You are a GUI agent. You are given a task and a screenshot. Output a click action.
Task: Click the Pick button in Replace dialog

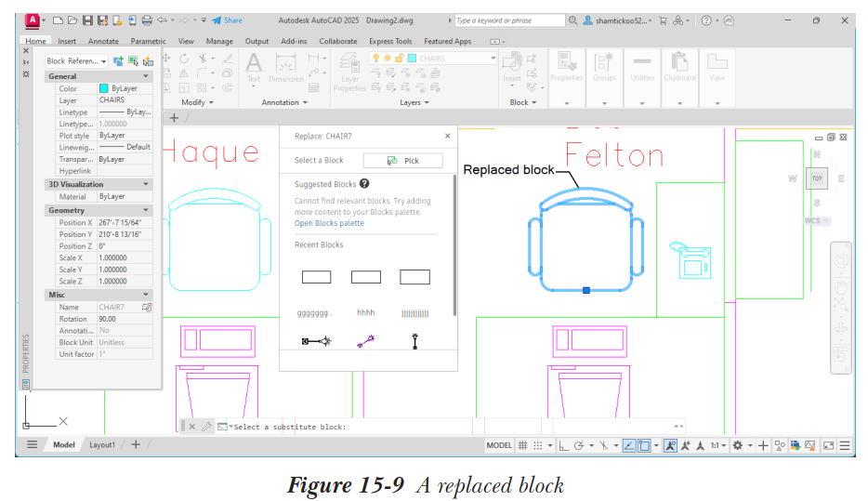click(403, 161)
